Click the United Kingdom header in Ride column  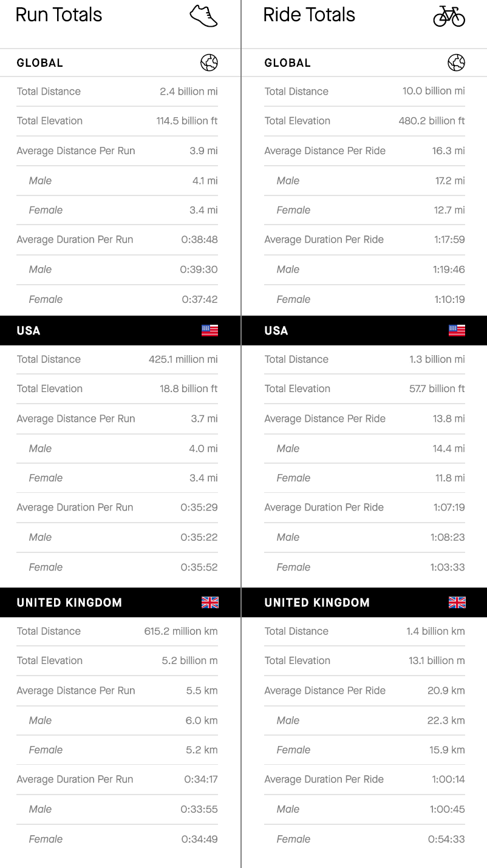(364, 602)
